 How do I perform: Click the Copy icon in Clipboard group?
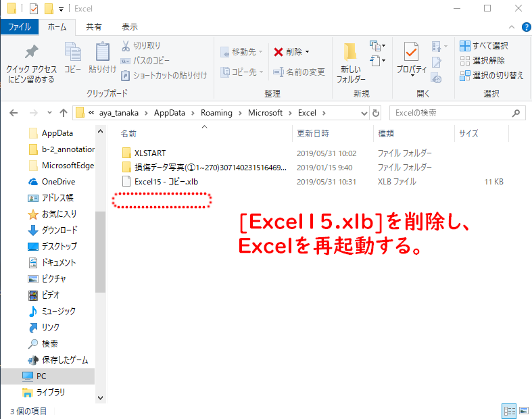click(72, 52)
